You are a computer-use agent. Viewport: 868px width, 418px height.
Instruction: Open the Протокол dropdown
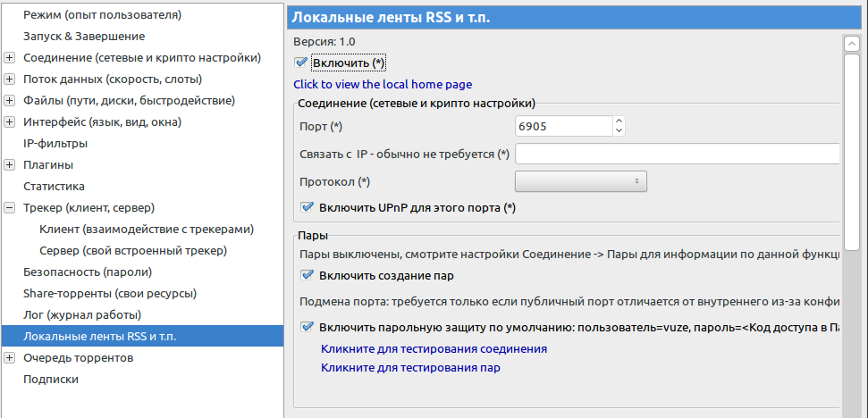tap(581, 181)
